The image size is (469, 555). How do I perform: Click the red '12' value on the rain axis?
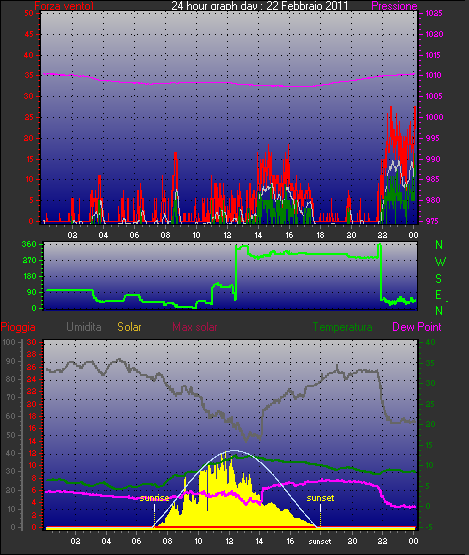point(32,453)
